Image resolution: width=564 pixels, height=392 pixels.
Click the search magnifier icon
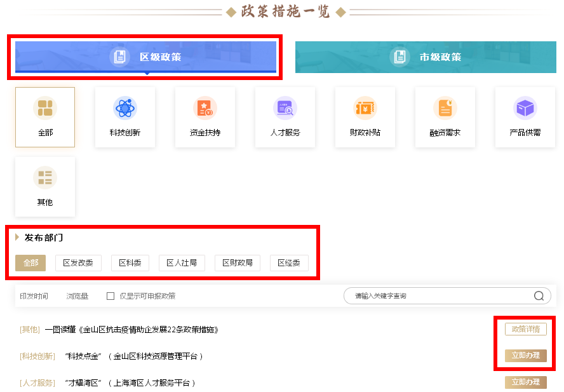tap(539, 296)
